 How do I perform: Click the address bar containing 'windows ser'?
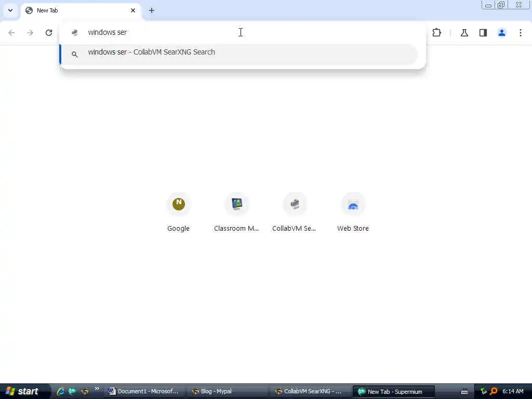pyautogui.click(x=243, y=32)
